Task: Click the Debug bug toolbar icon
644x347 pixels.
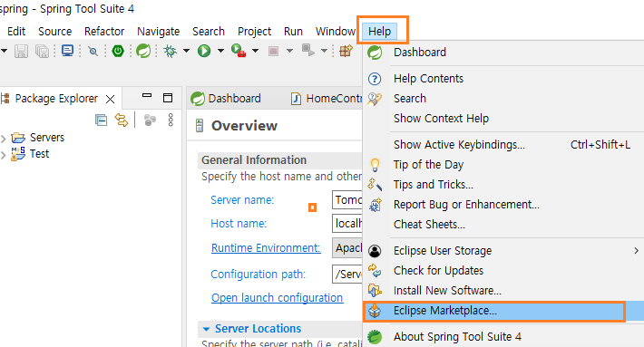Action: [x=170, y=51]
